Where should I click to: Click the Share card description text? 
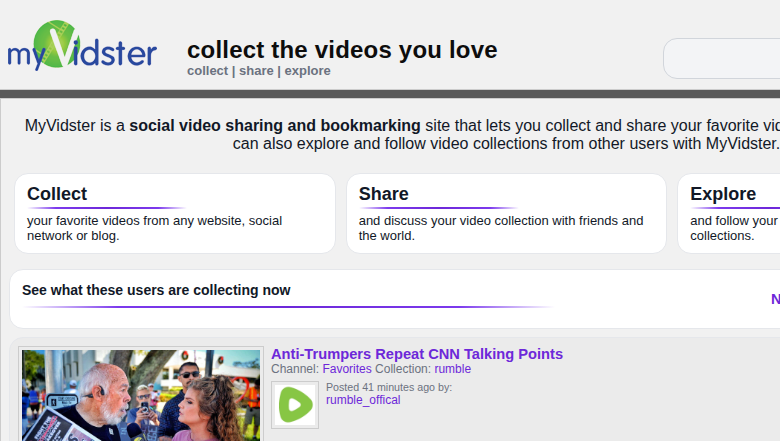tap(500, 228)
